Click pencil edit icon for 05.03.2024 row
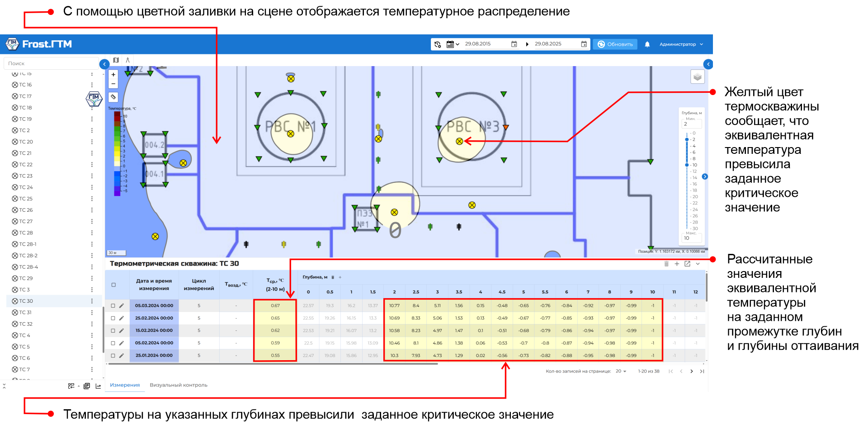Viewport: 868px width, 429px height. [x=122, y=306]
